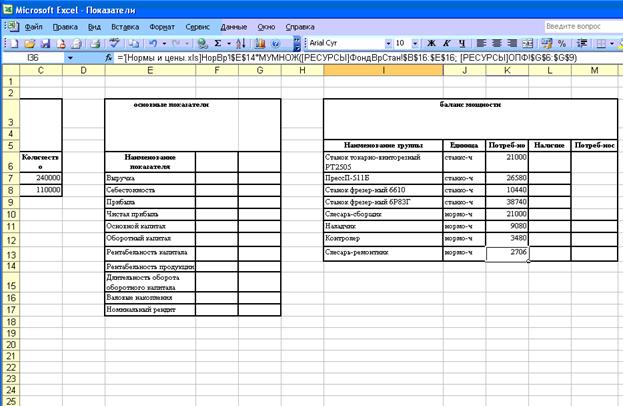The width and height of the screenshot is (623, 406).
Task: Toggle italic formatting (К)
Action: [x=447, y=43]
